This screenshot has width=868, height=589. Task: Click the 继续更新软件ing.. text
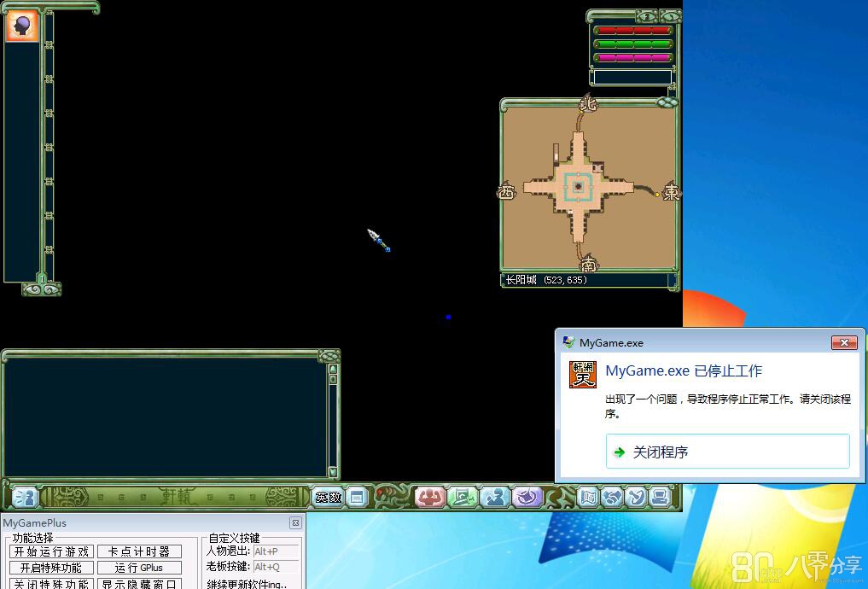(x=247, y=584)
